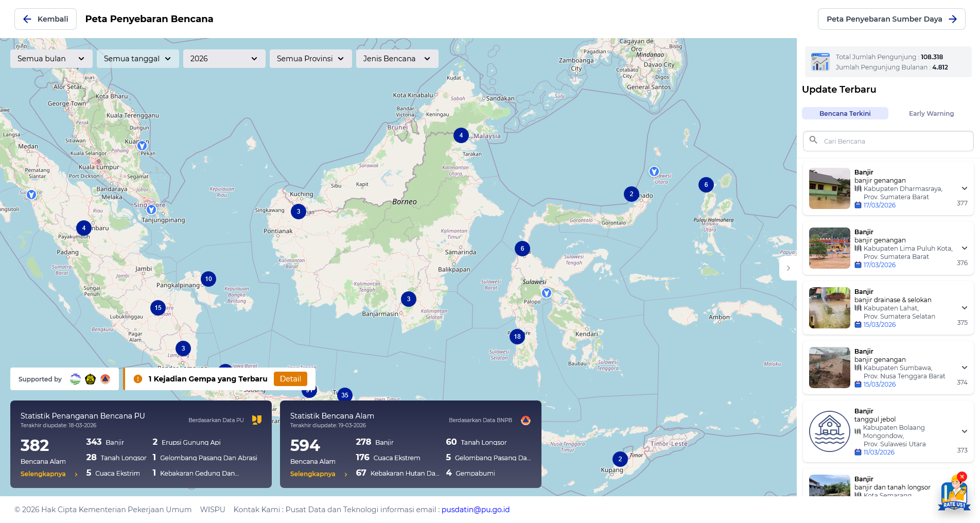Open the cluster marker 4 near Malaysia
The image size is (980, 523).
point(461,135)
